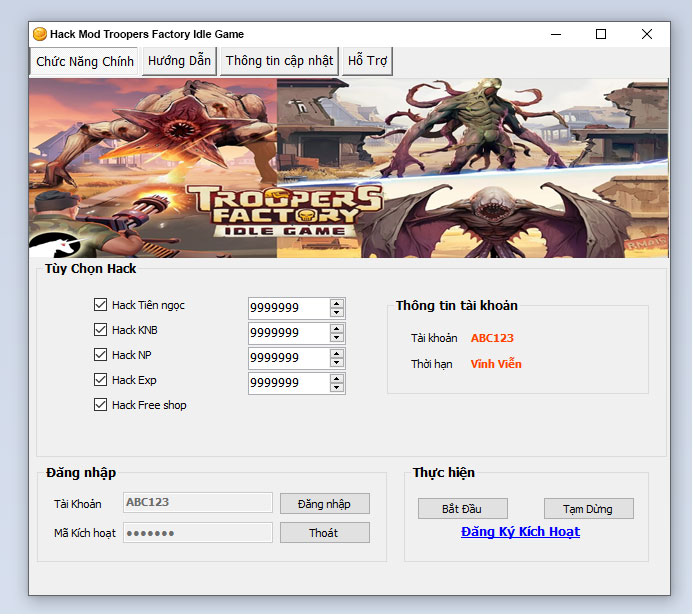Click the ABC123 account name text
Image resolution: width=693 pixels, height=616 pixels.
tap(492, 338)
